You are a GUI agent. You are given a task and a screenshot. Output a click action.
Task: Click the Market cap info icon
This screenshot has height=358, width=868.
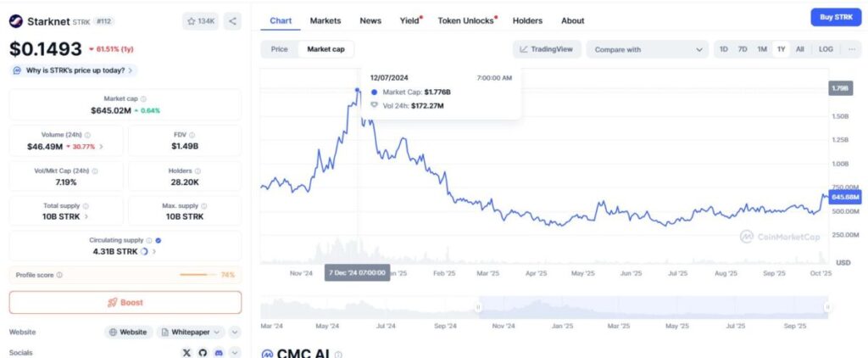(x=143, y=99)
